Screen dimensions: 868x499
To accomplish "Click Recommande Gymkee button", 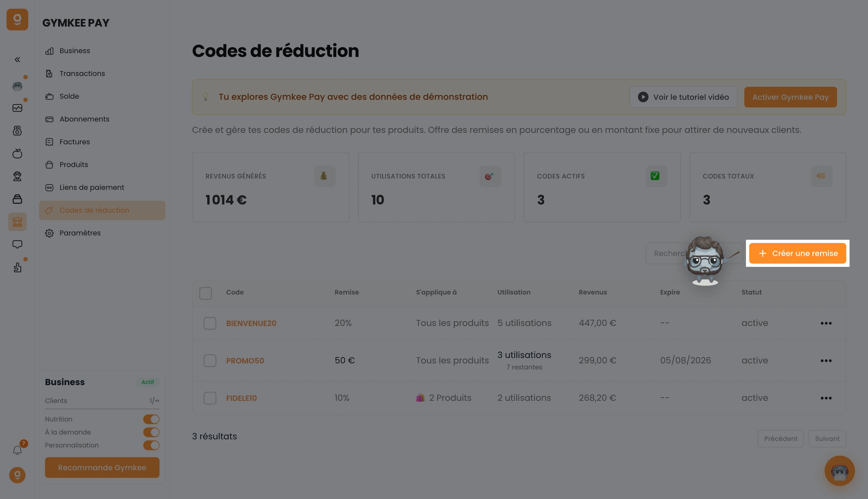I will [102, 468].
